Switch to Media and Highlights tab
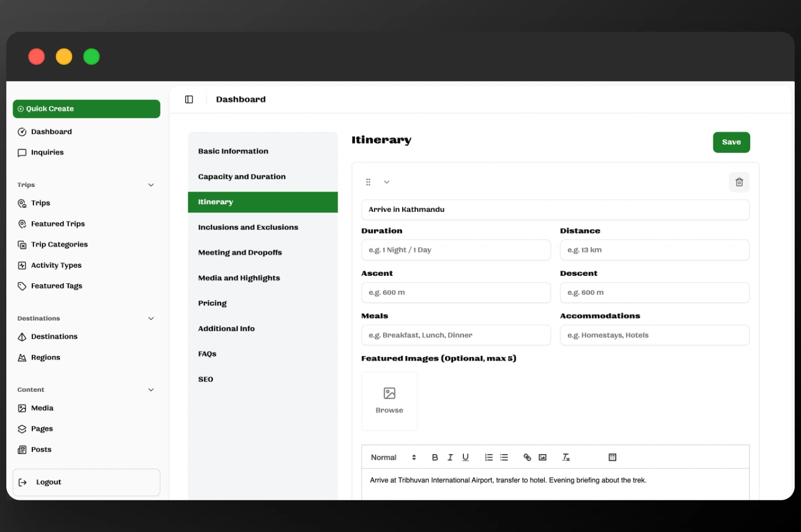Screen dimensions: 801x532 pyautogui.click(x=263, y=279)
